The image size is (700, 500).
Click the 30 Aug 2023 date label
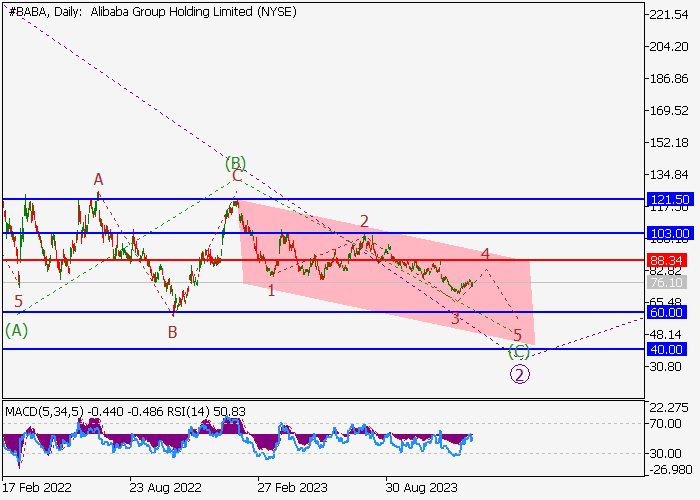coord(422,487)
